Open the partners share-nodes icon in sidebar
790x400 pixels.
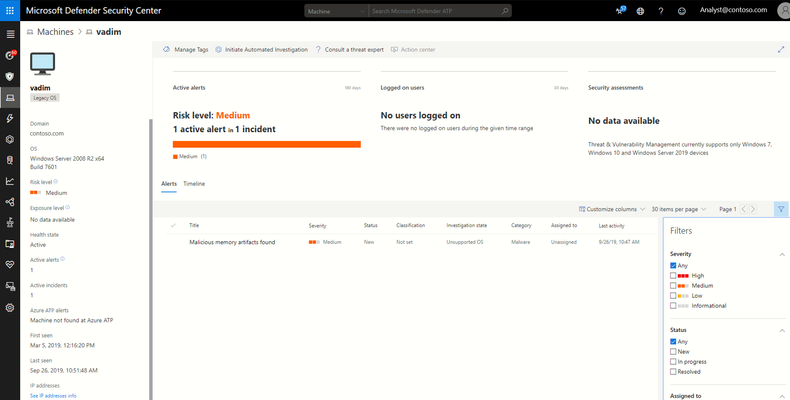pos(10,202)
